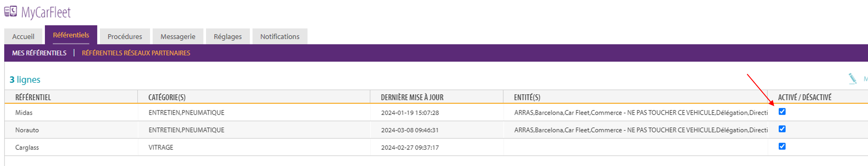This screenshot has width=868, height=166.
Task: Select Mes Référentiels submenu link
Action: click(x=39, y=53)
